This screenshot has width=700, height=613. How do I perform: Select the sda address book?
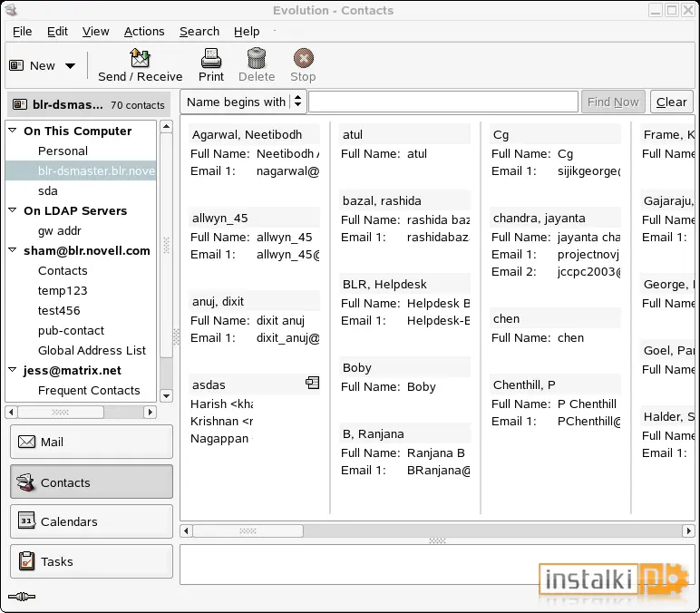tap(48, 190)
